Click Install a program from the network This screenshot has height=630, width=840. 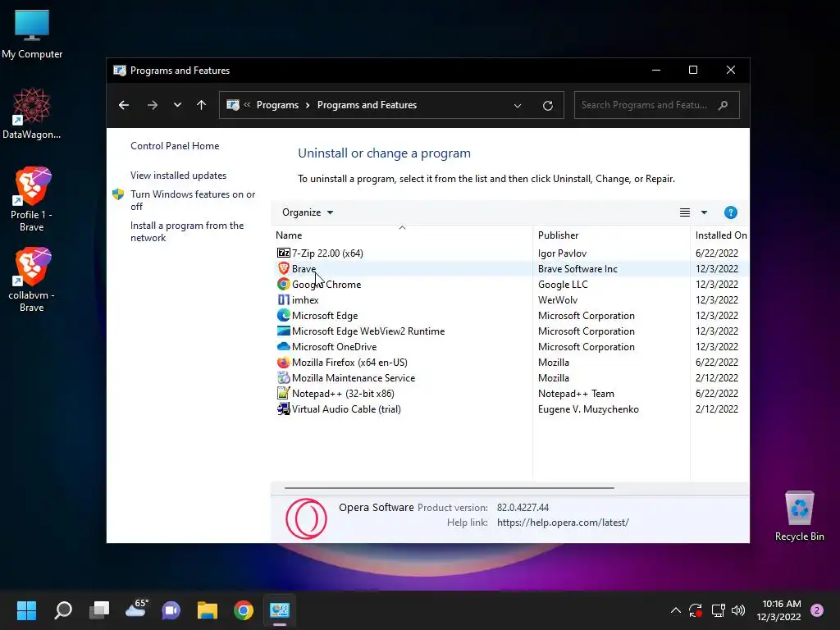point(187,231)
